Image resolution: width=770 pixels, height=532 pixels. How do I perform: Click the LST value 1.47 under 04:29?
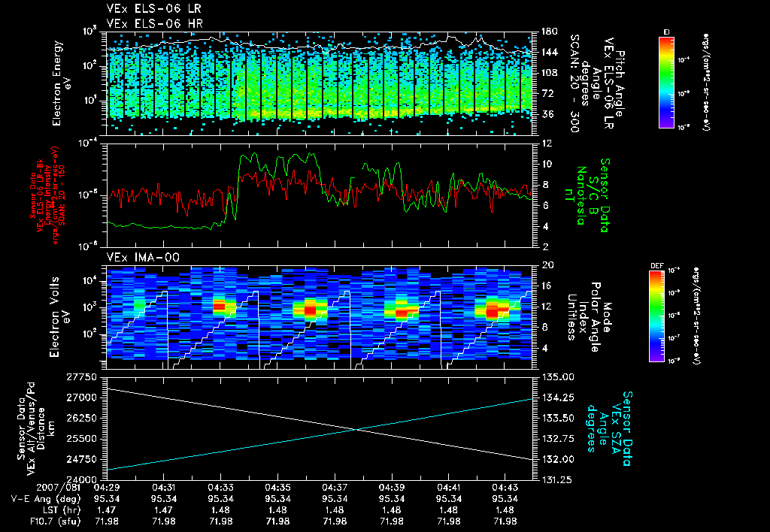point(107,510)
